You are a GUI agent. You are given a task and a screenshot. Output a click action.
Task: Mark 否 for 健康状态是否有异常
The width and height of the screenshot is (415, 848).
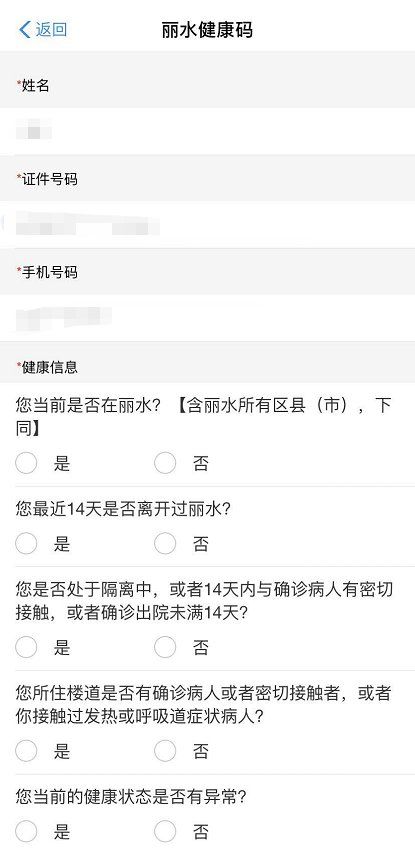click(165, 831)
